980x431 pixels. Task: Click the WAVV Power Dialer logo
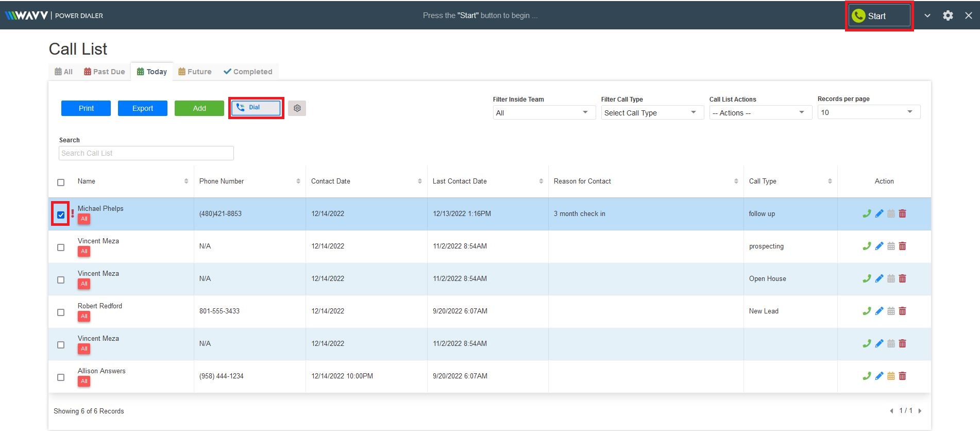[x=54, y=15]
